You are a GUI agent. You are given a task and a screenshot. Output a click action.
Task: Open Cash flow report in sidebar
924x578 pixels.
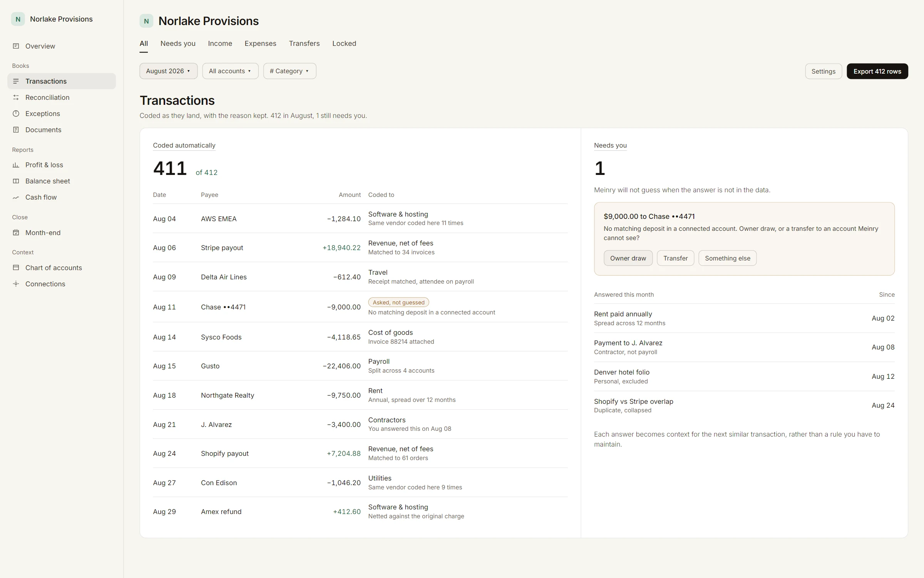pos(62,197)
